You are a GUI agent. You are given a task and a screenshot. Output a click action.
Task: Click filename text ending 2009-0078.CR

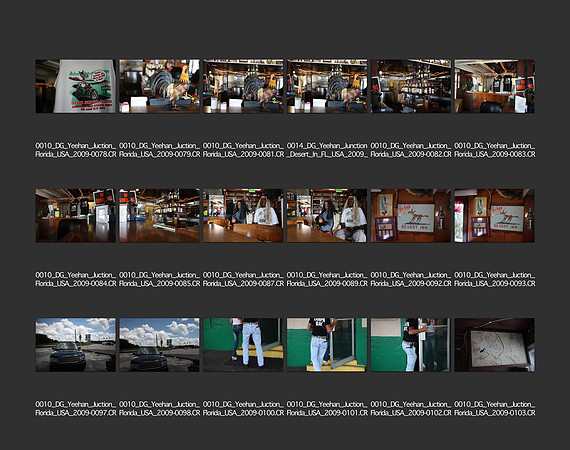(76, 150)
